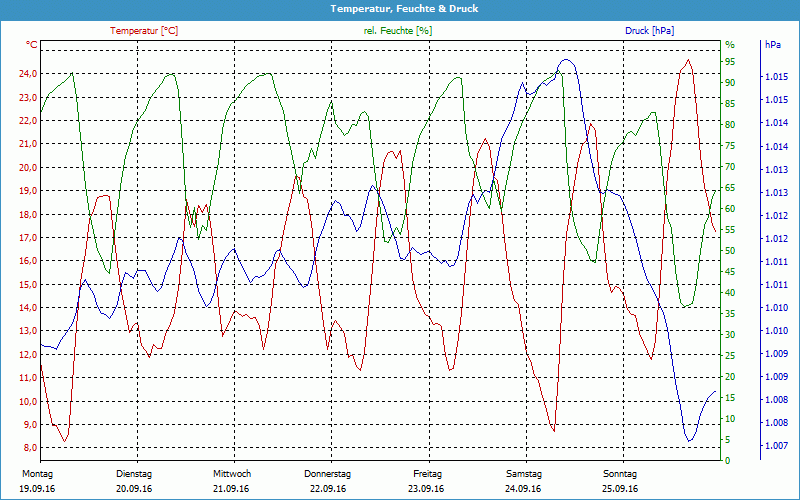Click the "9,0" temperature axis value
The width and height of the screenshot is (800, 500).
30,424
